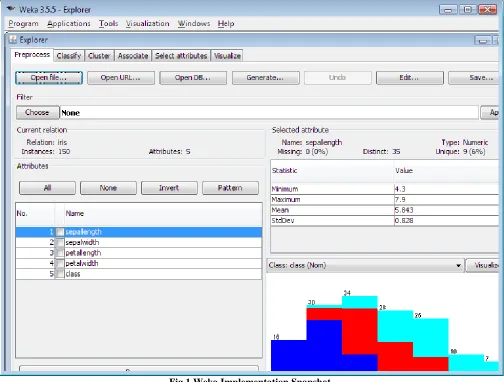The width and height of the screenshot is (504, 382).
Task: Select the class attribute row
Action: [x=139, y=274]
